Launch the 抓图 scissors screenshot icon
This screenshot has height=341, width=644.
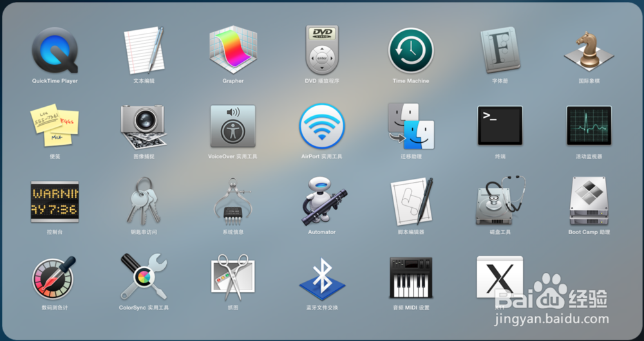click(x=233, y=277)
